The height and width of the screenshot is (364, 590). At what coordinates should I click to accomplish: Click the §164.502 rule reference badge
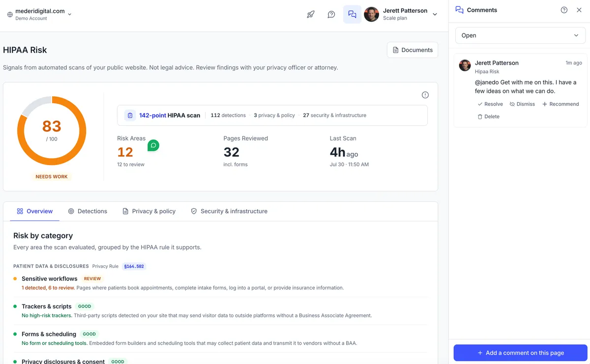134,266
